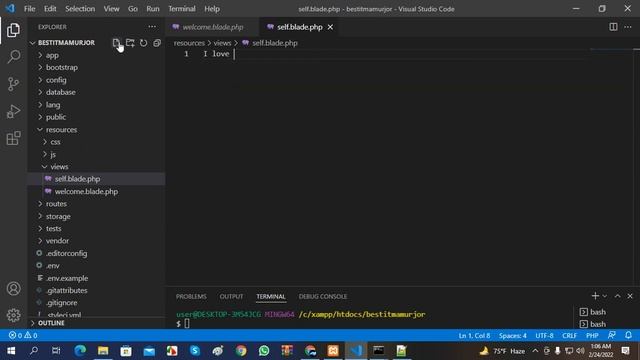The image size is (640, 360).
Task: Close the terminal panel
Action: click(630, 296)
